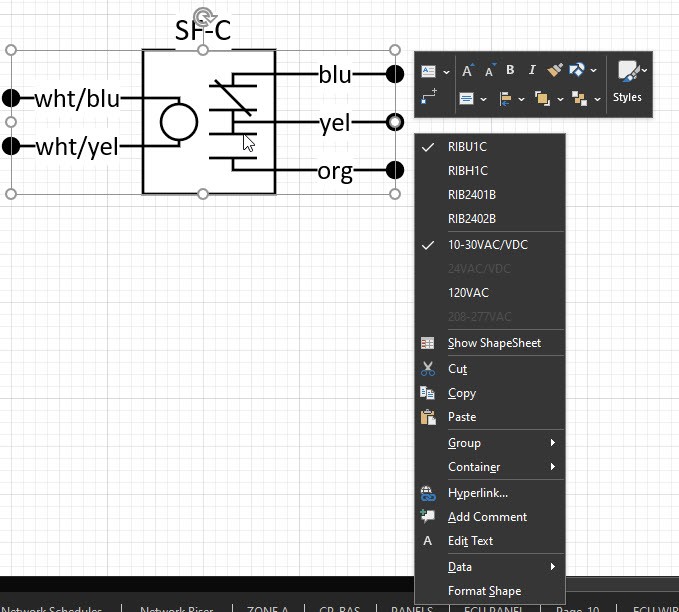Click the Bring to Front icon
This screenshot has height=612, width=679.
(542, 98)
